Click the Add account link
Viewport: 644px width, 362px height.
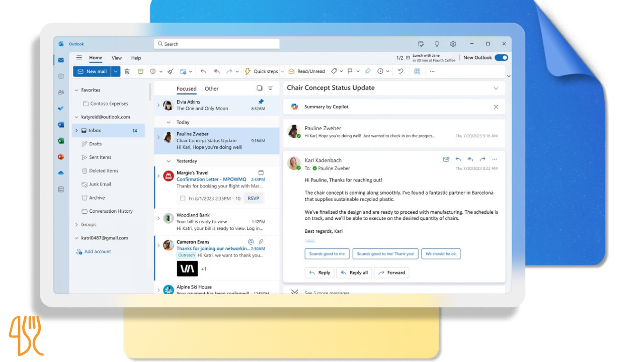coord(98,251)
